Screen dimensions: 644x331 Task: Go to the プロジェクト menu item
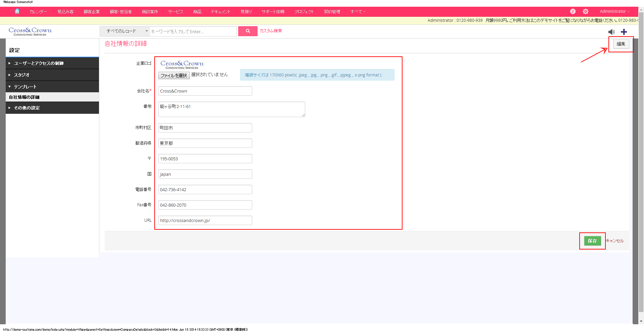pos(304,12)
